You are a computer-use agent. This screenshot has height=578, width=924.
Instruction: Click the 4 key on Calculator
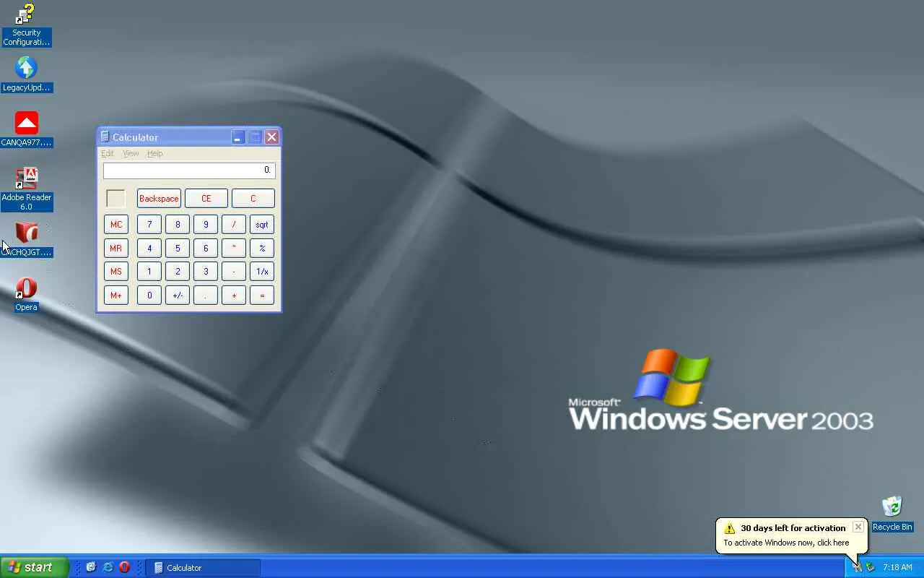pyautogui.click(x=149, y=249)
